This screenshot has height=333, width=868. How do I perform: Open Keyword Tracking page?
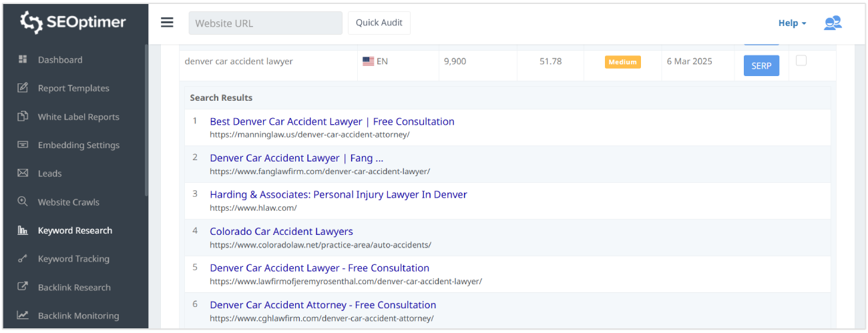point(73,259)
